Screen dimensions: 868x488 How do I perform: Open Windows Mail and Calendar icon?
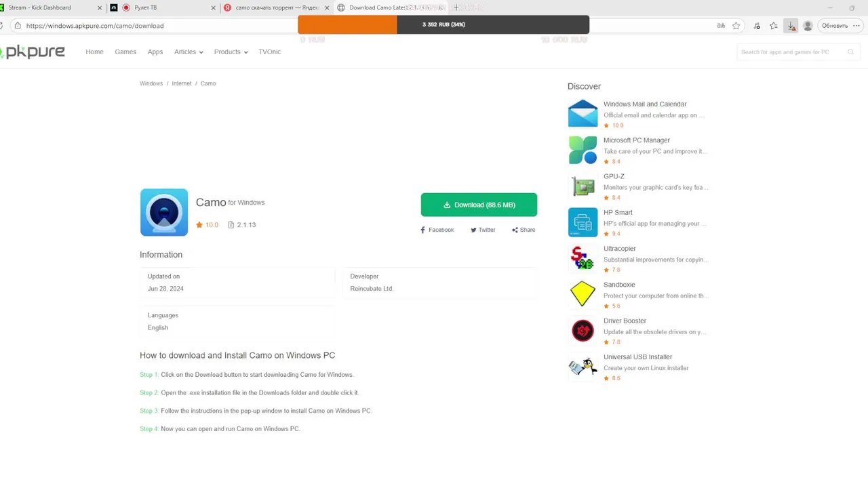click(x=583, y=114)
